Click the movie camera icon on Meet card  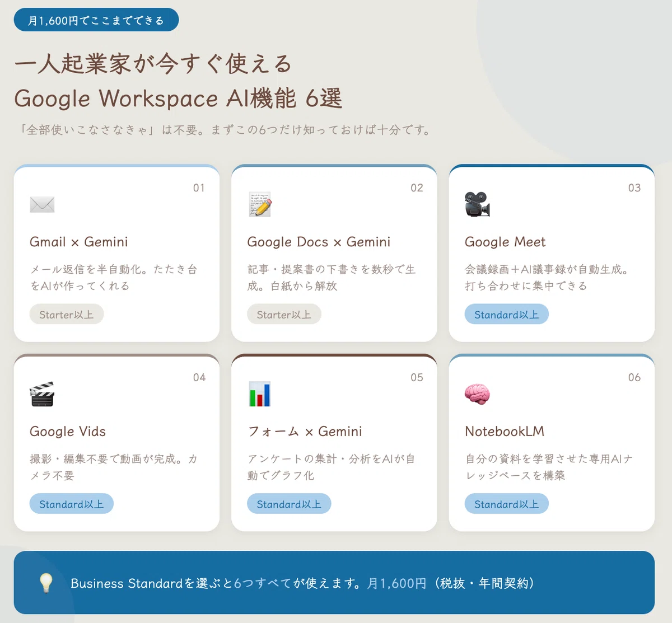click(x=477, y=204)
